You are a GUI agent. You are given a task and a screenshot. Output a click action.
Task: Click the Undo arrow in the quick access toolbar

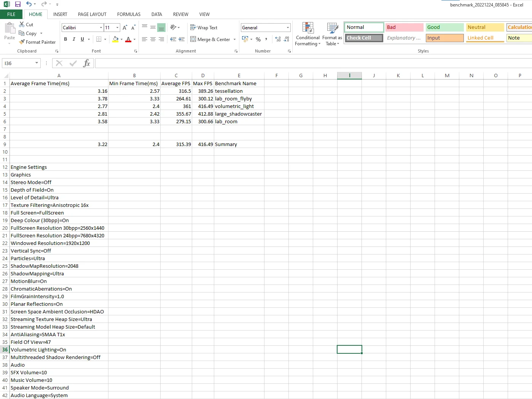coord(29,4)
